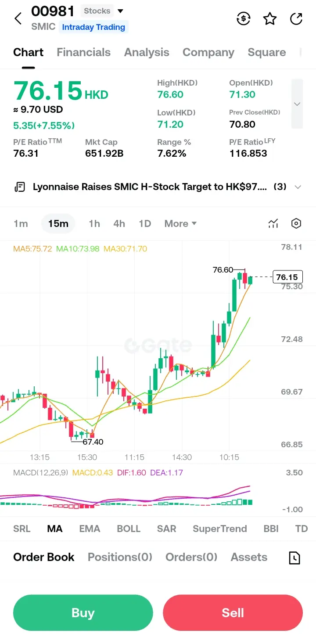This screenshot has height=644, width=316.
Task: Enable the SuperTrend indicator
Action: (x=220, y=529)
